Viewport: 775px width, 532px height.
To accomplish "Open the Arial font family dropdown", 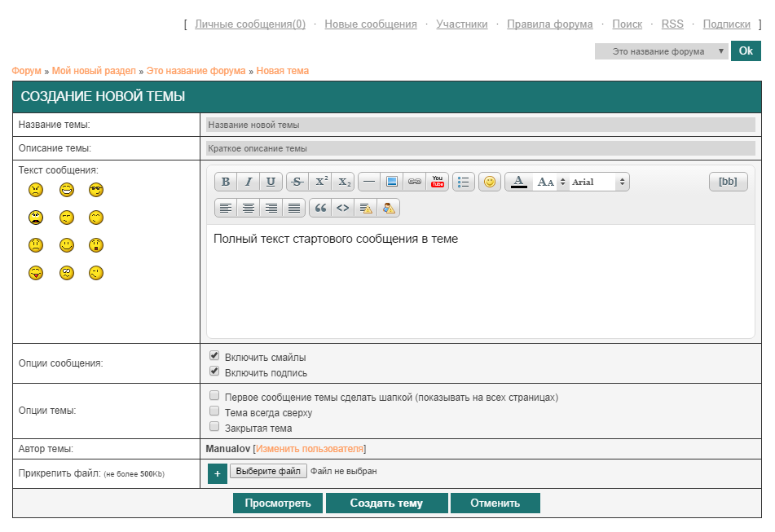I will [599, 182].
